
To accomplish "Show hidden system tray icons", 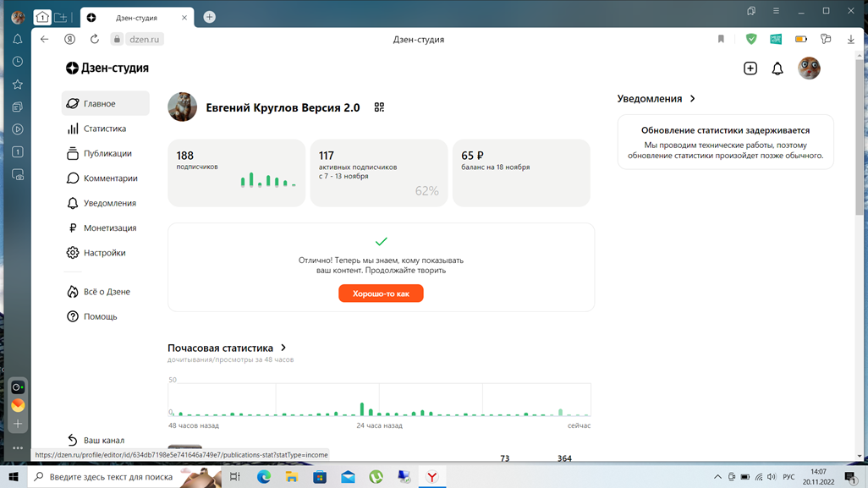I will [717, 477].
